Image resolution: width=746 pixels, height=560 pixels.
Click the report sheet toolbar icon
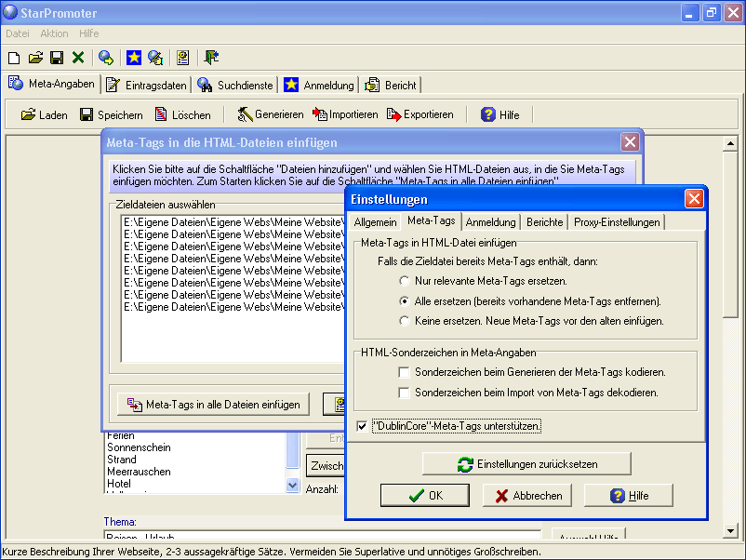182,58
